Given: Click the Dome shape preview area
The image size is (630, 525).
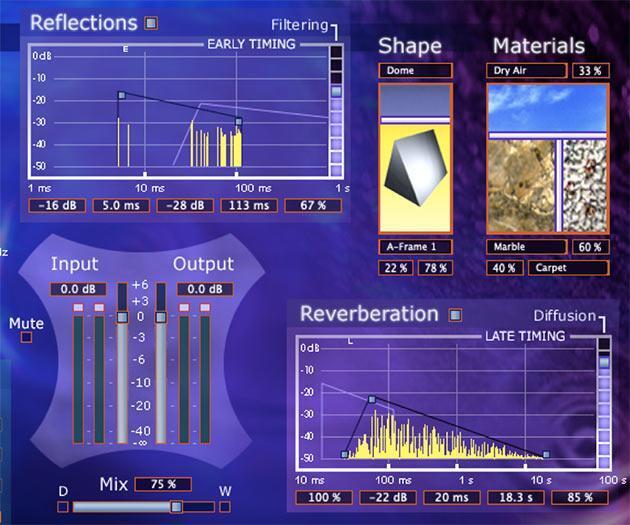Looking at the screenshot, I should 415,100.
